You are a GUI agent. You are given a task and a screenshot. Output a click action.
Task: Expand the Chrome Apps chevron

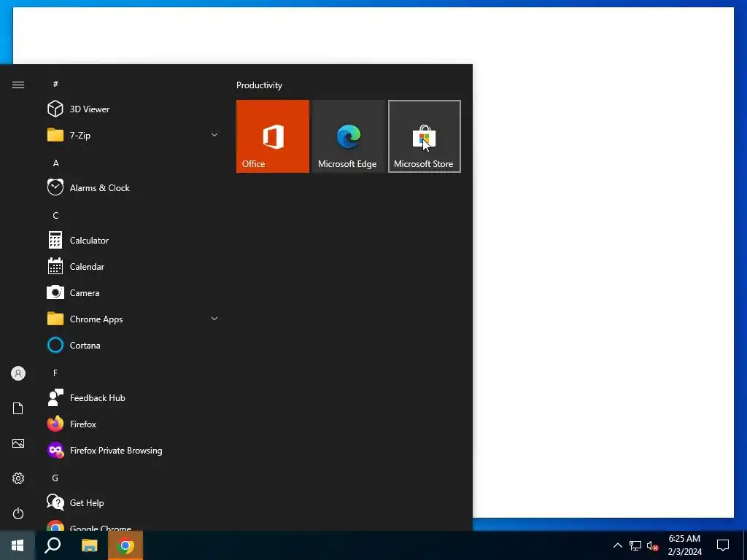point(214,319)
